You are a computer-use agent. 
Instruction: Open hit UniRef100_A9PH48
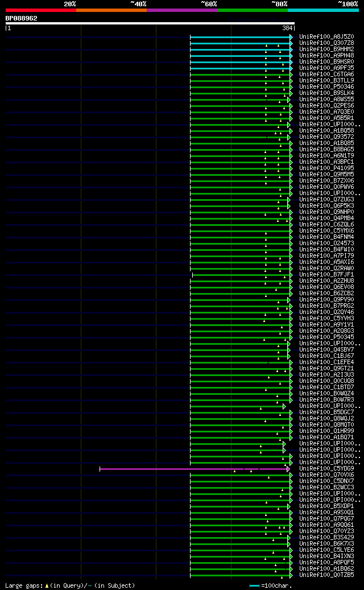(326, 56)
